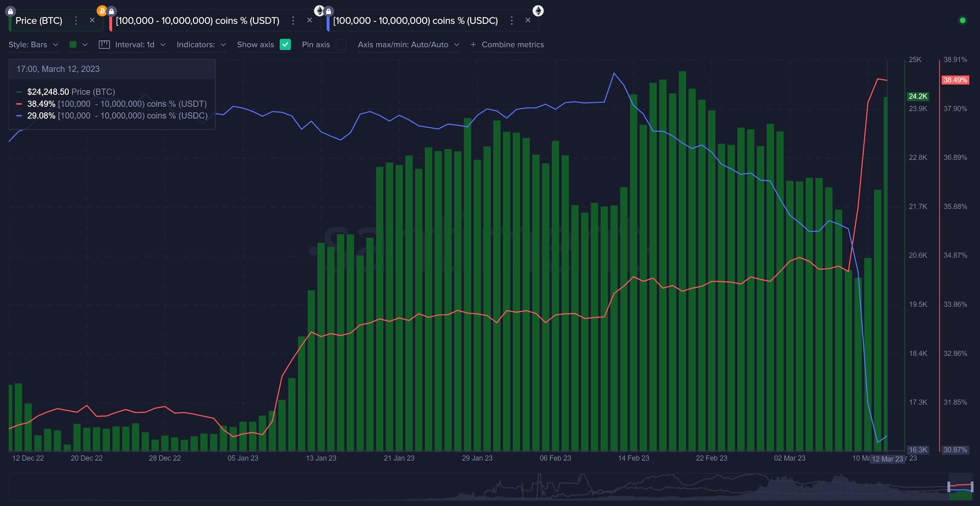
Task: Click the 34.87% label on the percent axis
Action: click(955, 255)
